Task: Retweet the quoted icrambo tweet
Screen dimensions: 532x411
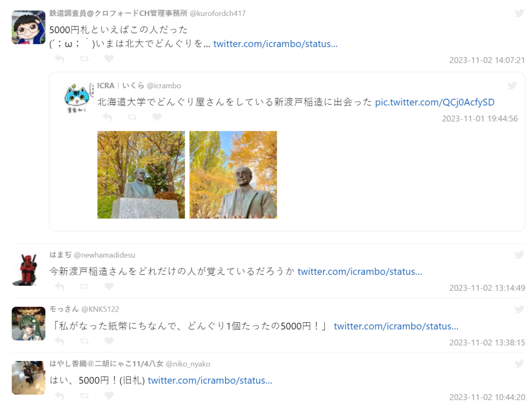Action: pos(132,117)
